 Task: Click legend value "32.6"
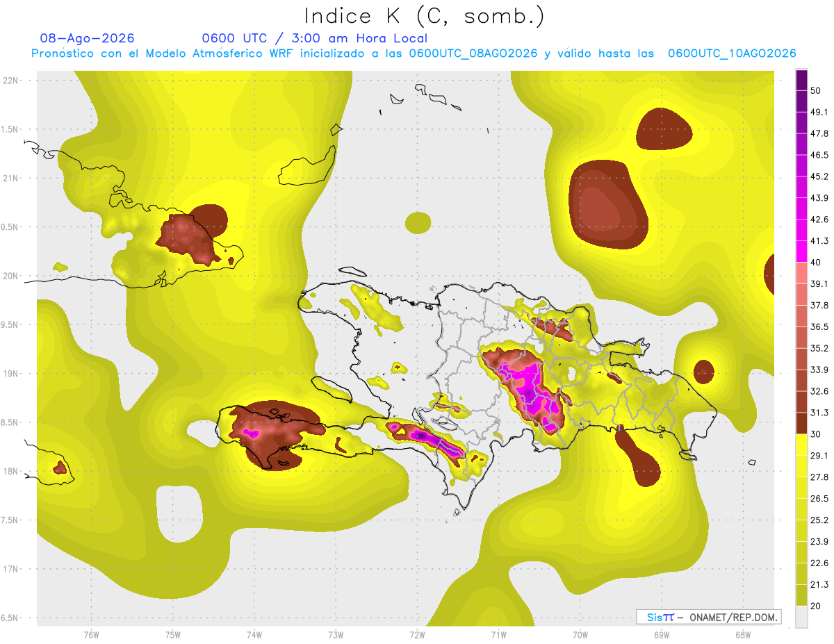[x=819, y=391]
